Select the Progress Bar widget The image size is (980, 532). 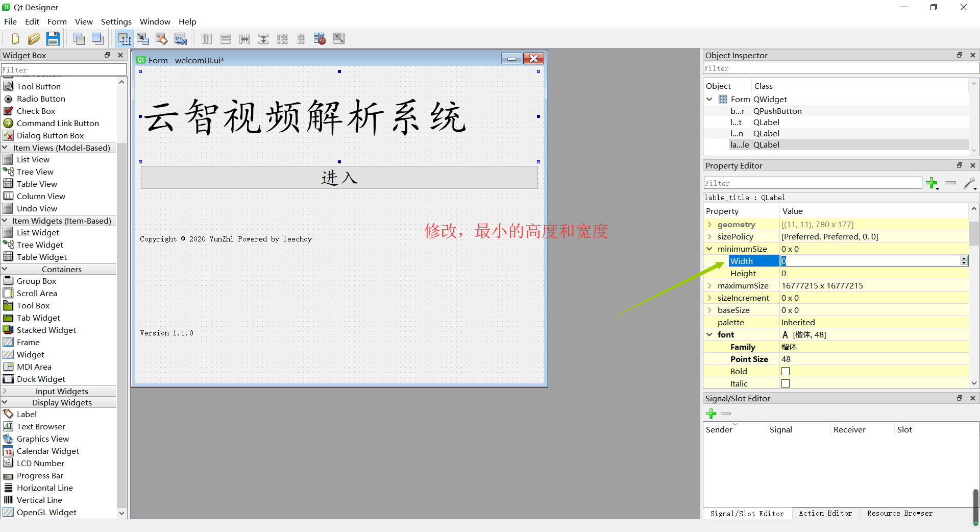tap(40, 475)
